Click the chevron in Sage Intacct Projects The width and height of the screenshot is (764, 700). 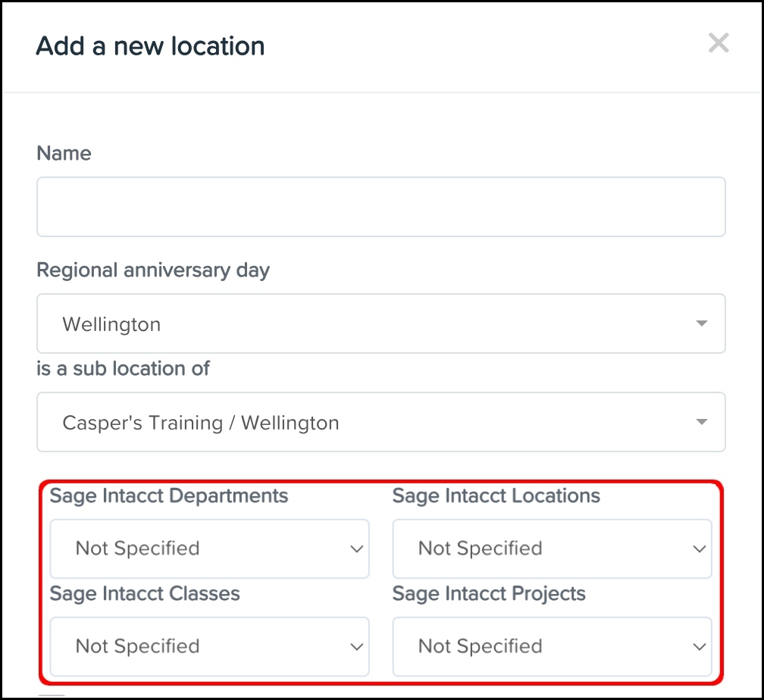[700, 647]
